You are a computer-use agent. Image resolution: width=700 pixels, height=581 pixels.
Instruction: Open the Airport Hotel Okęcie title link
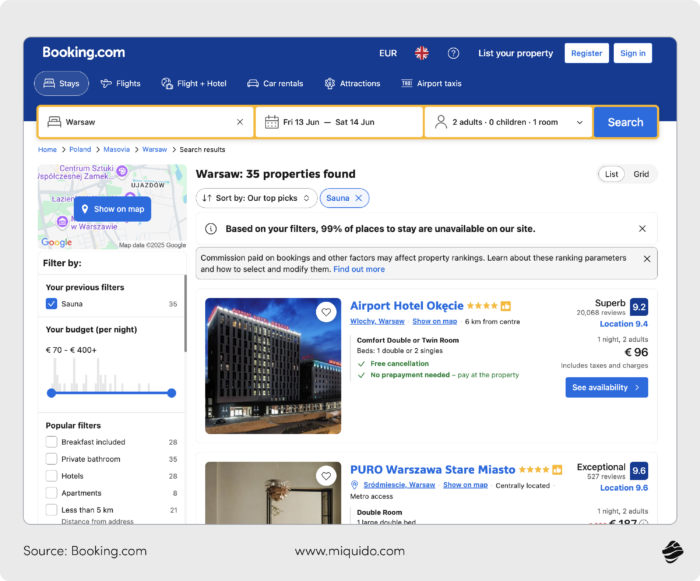click(x=407, y=306)
